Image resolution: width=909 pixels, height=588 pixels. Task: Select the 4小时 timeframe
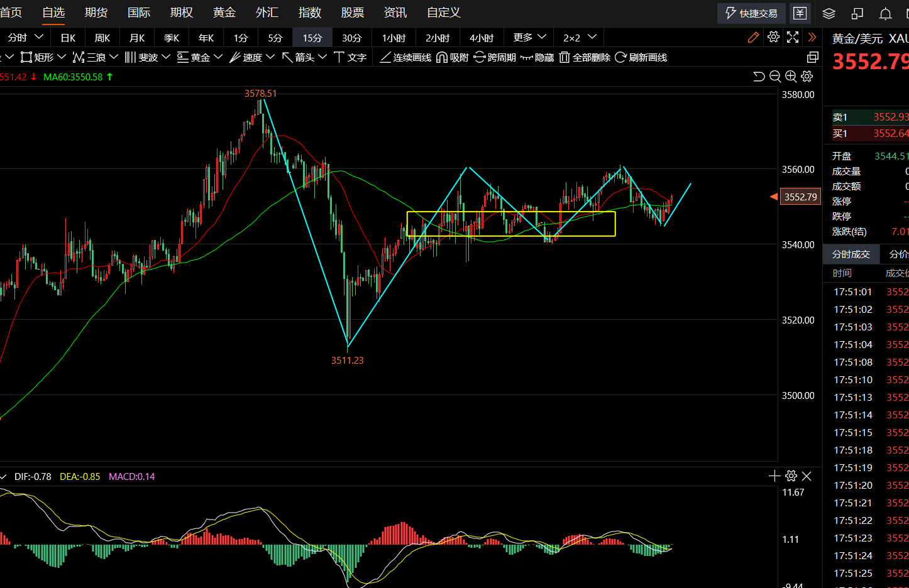[482, 38]
